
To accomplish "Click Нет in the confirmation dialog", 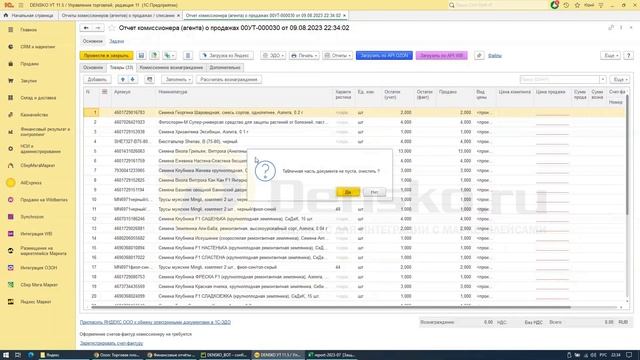I will pos(374,192).
